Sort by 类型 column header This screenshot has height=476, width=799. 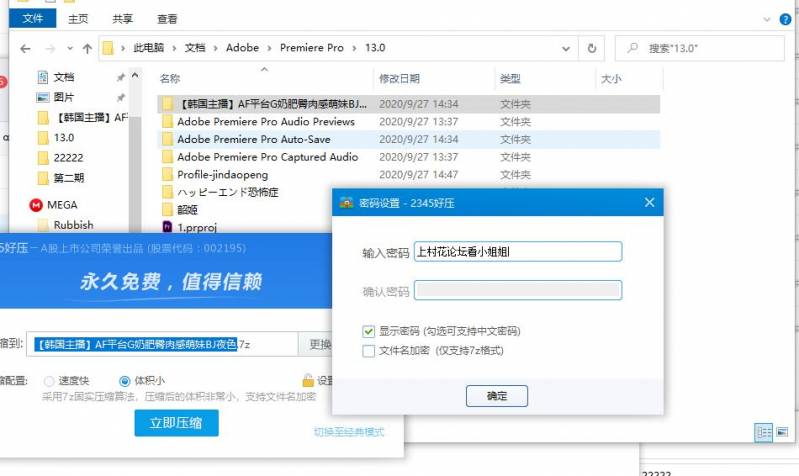pos(510,78)
